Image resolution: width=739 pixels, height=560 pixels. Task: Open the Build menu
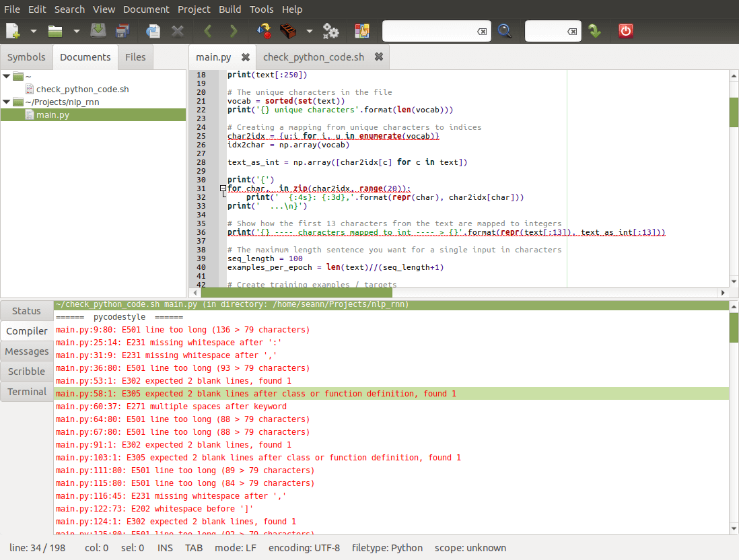pos(230,9)
